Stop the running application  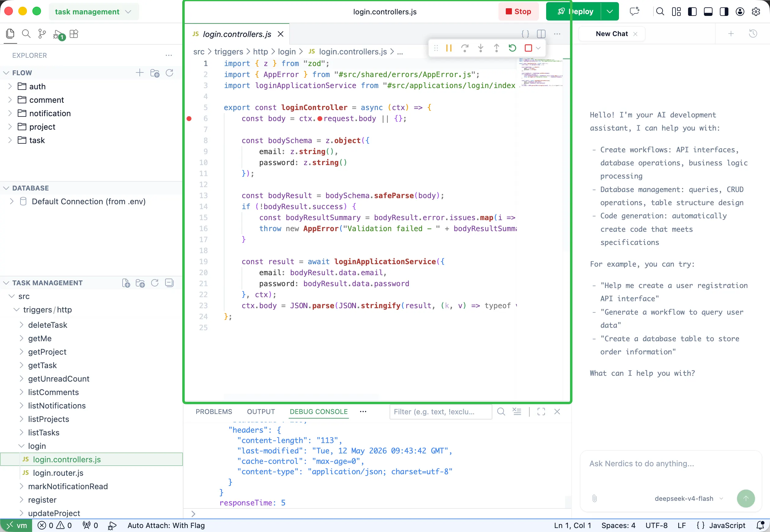click(518, 12)
